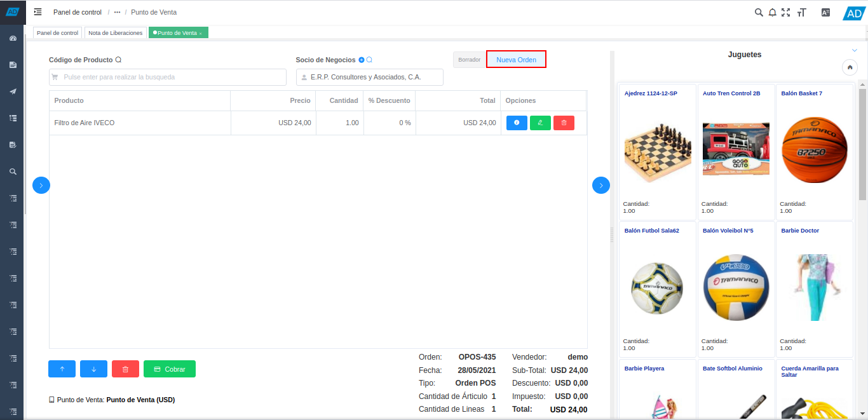Expand the right blue chevron panel button

601,185
